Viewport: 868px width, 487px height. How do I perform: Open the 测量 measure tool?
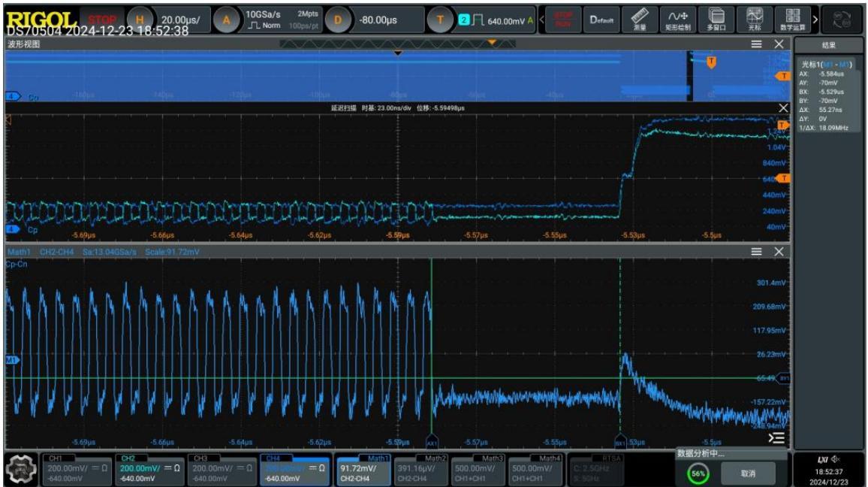640,20
